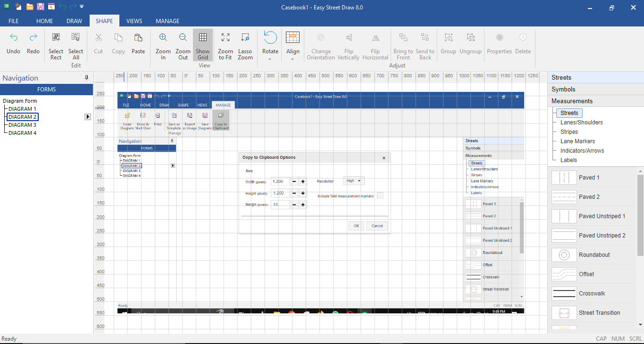This screenshot has width=644, height=344.
Task: Save the casebook using the floppy disk icon
Action: (x=41, y=7)
